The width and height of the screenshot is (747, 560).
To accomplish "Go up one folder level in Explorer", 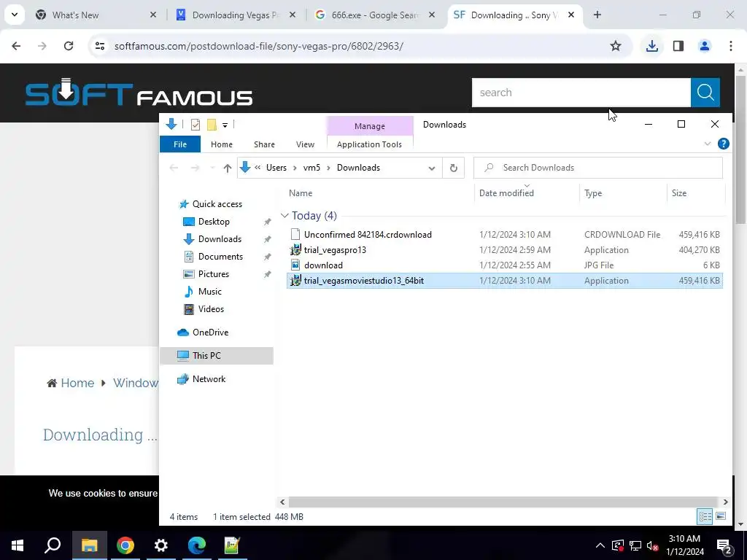I will coord(228,168).
